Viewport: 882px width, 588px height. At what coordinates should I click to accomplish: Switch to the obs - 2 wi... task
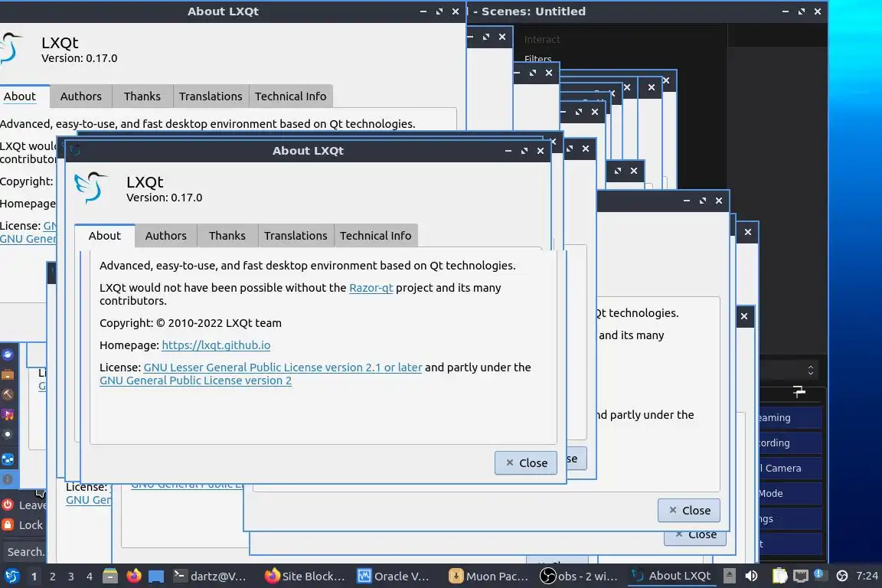click(x=580, y=576)
